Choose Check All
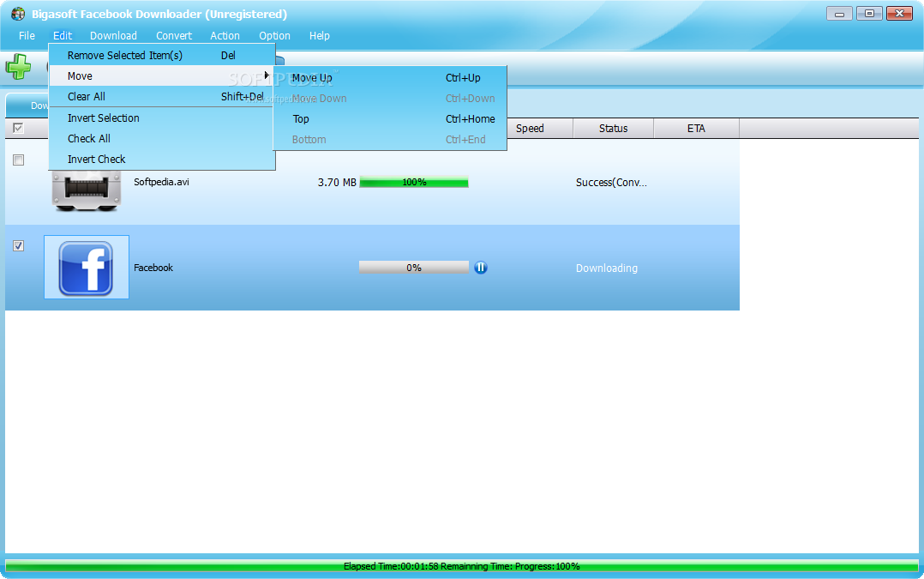This screenshot has height=579, width=924. tap(162, 139)
